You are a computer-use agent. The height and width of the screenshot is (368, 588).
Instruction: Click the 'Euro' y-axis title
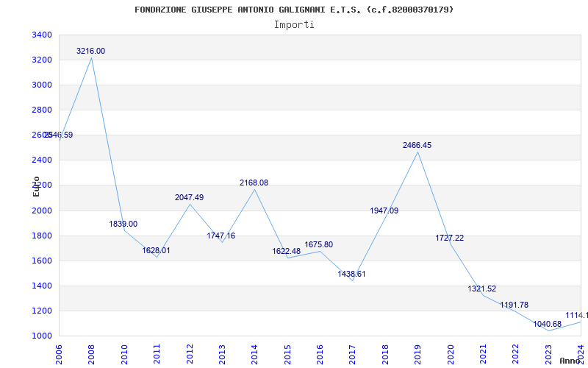tap(36, 186)
